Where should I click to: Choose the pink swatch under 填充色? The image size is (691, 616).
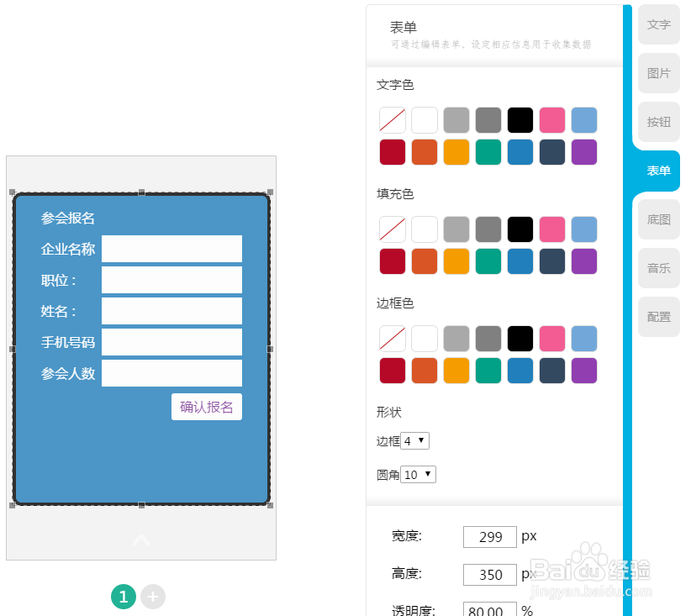(551, 229)
